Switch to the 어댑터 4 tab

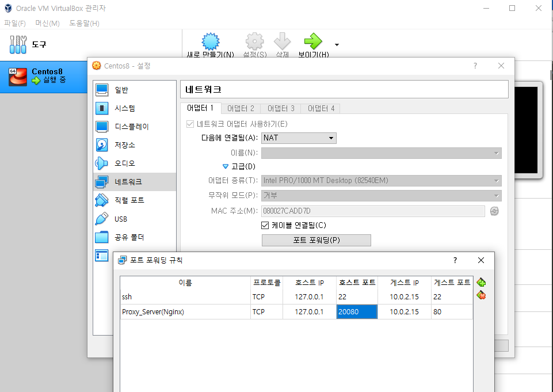coord(321,108)
